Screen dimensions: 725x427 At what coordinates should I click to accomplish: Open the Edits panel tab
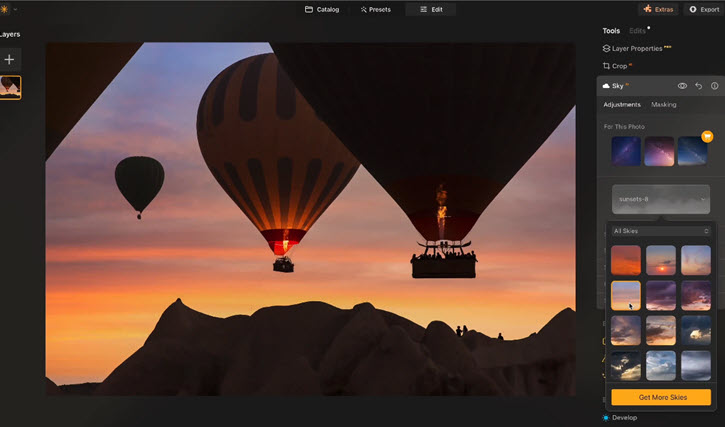pos(637,31)
